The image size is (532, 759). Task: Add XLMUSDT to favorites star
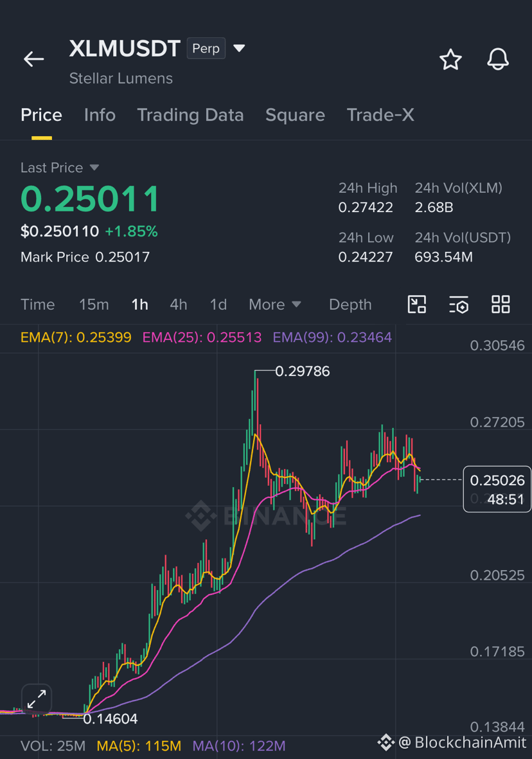(x=450, y=60)
